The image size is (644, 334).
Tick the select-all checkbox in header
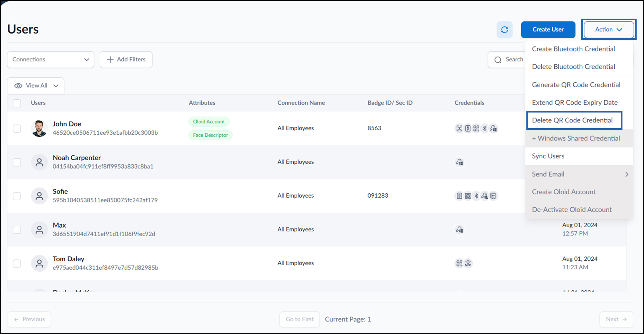(x=17, y=103)
